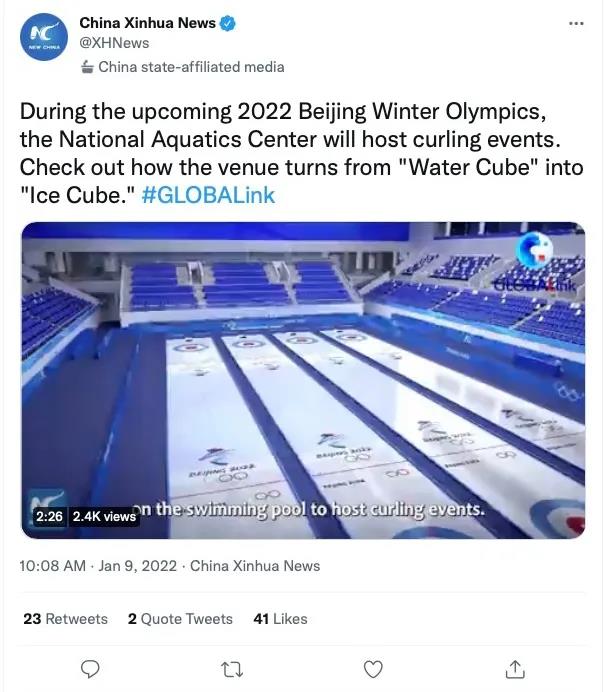Click the blue verified badge
604x692 pixels.
(227, 23)
